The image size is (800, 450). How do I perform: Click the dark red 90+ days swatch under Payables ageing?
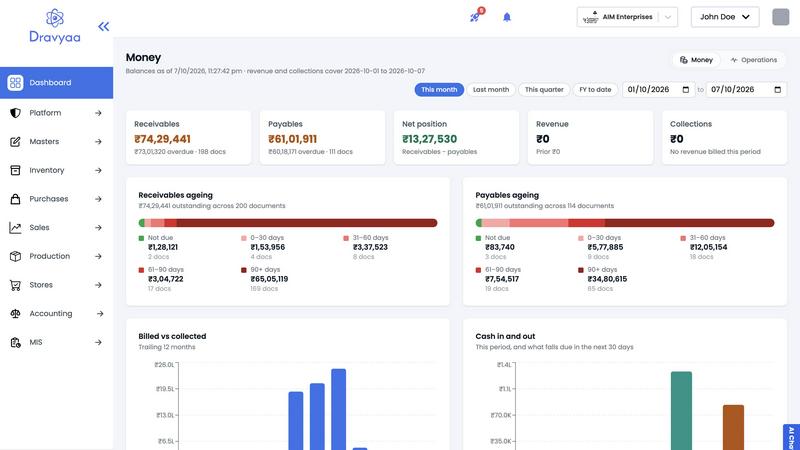pos(581,270)
